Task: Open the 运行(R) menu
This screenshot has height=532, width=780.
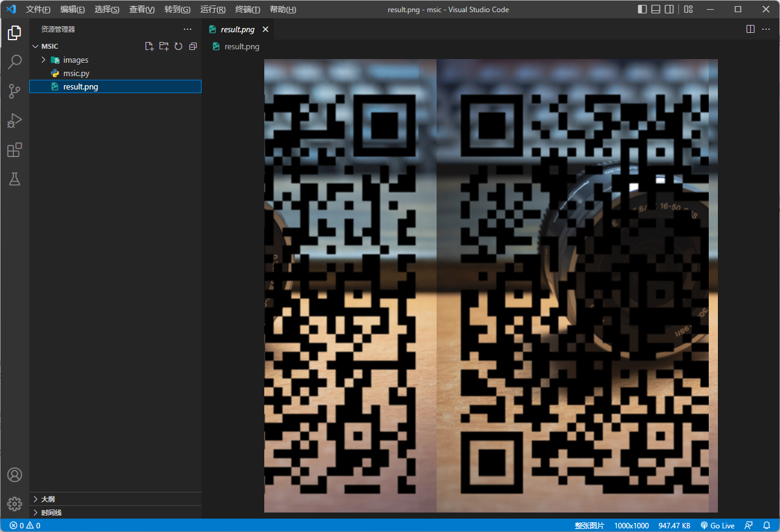Action: point(213,9)
